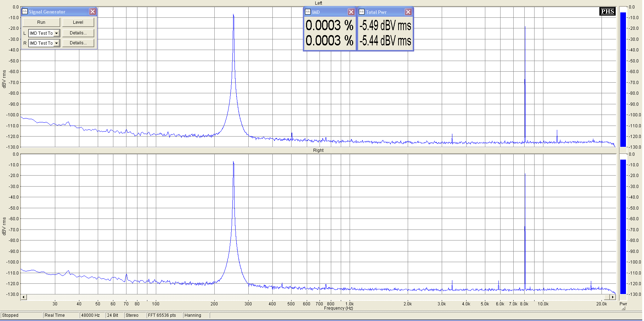Screen dimensions: 644x321
Task: Click the PHS phase indicator badge
Action: pos(607,11)
